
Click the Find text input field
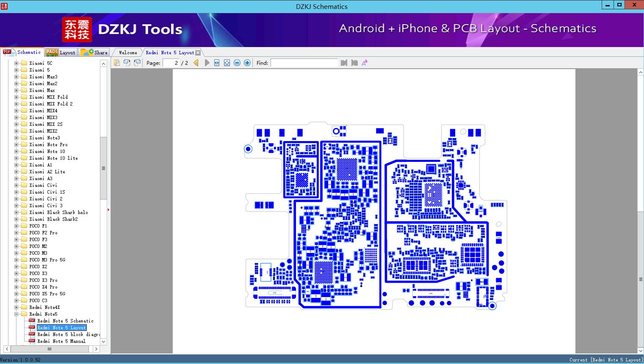tap(304, 63)
